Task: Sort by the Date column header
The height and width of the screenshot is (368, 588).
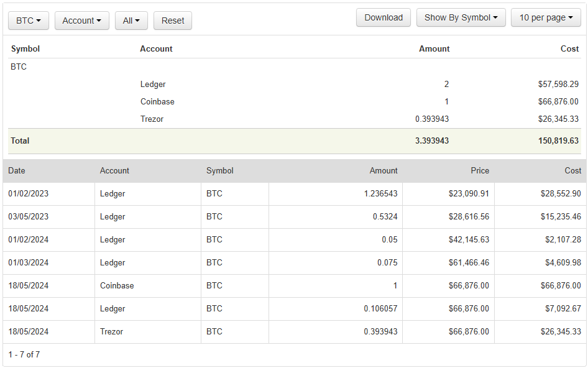Action: coord(17,171)
